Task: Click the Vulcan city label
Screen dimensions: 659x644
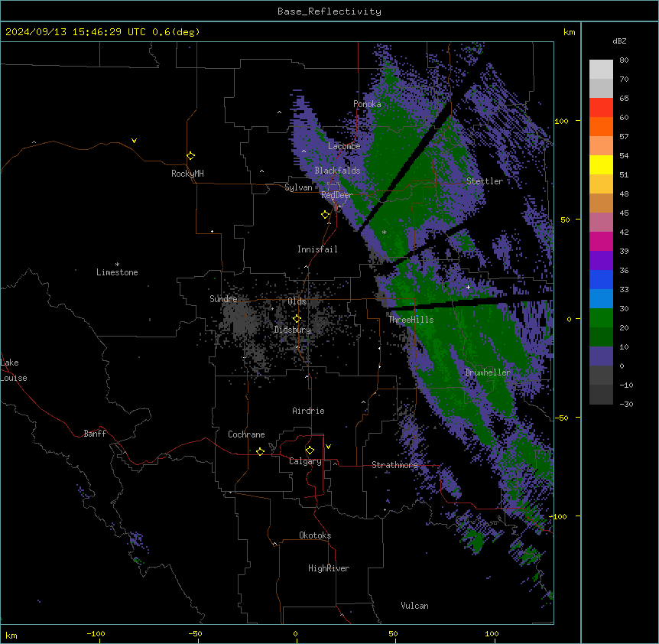Action: [414, 606]
